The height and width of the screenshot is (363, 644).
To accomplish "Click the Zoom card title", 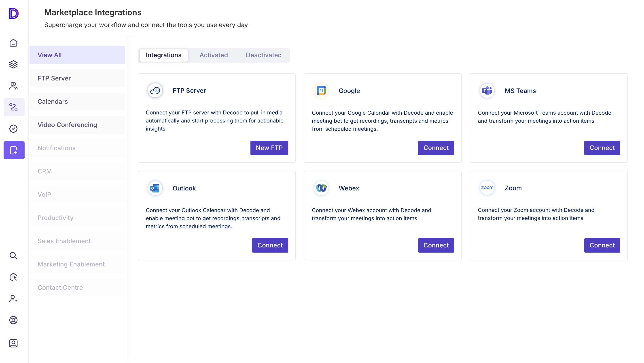I will click(x=513, y=188).
